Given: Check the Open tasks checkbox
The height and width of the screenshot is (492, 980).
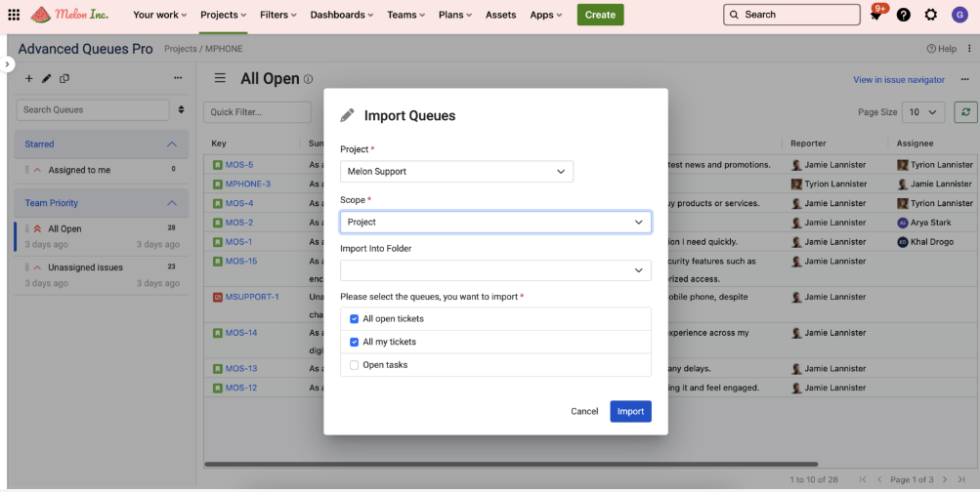Looking at the screenshot, I should tap(355, 365).
